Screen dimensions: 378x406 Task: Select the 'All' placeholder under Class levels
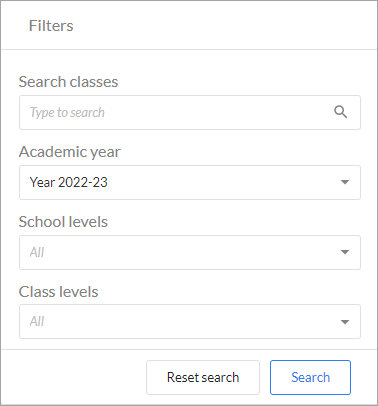(37, 321)
